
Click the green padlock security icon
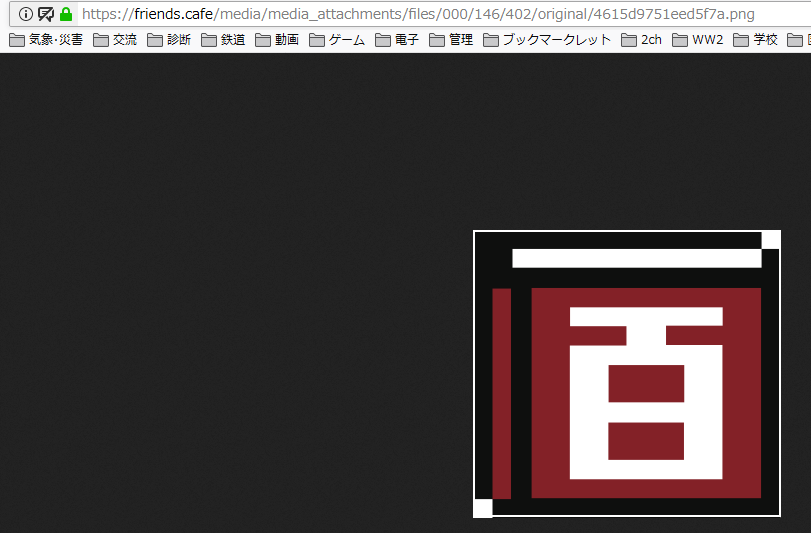click(66, 14)
